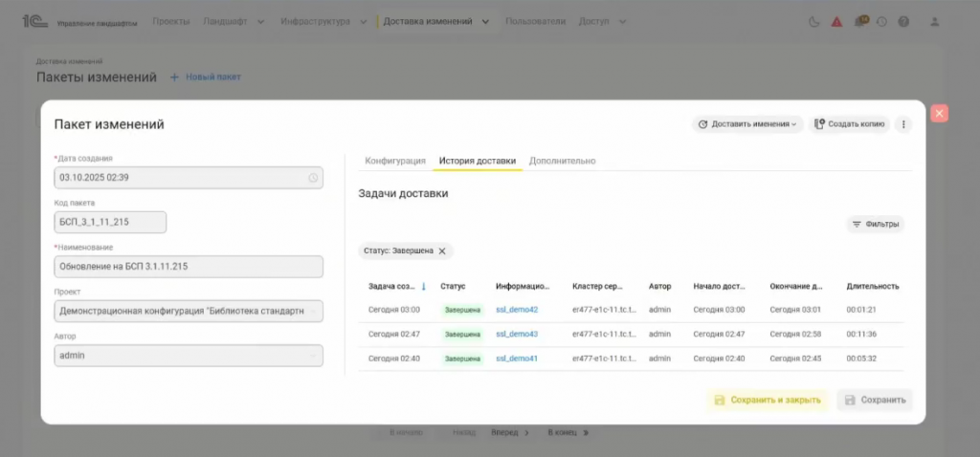Click clock icon in Дата создания field
This screenshot has width=980, height=457.
pyautogui.click(x=313, y=178)
